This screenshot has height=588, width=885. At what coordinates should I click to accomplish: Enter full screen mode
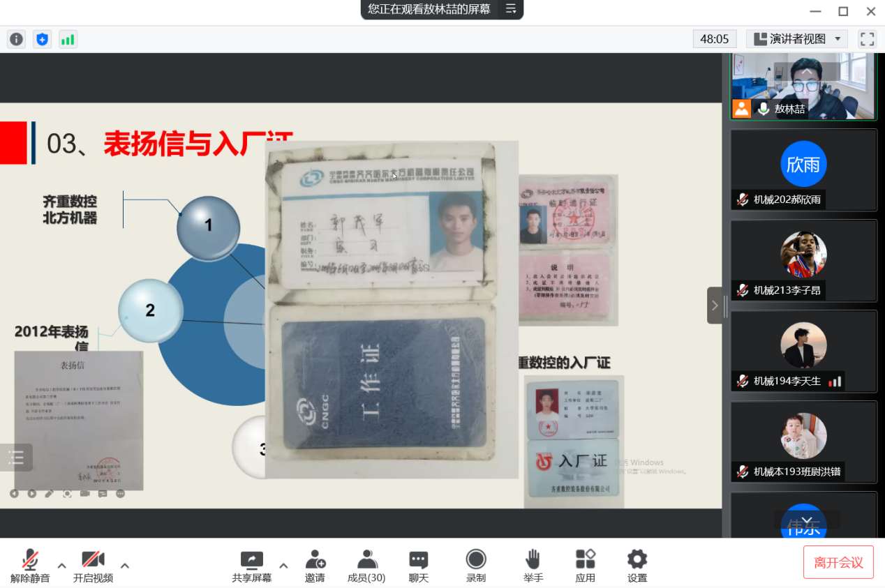click(867, 39)
